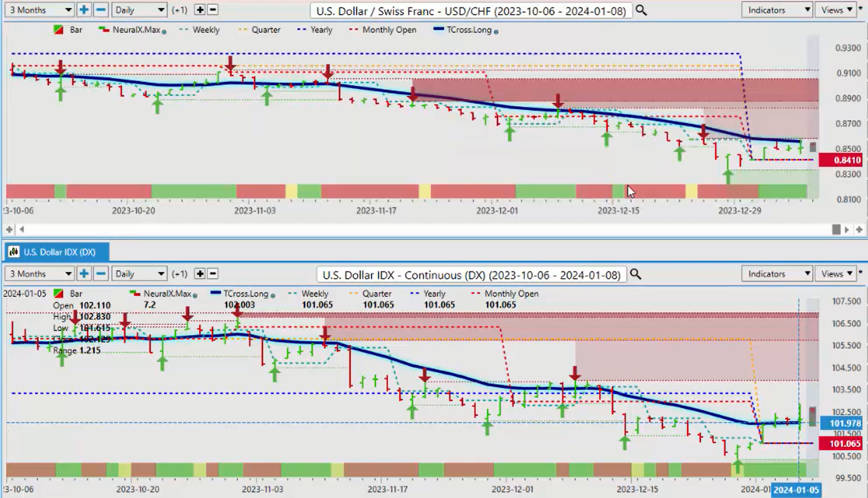Zoom out with the blue minus on Dollar IDX chart
Image resolution: width=868 pixels, height=498 pixels.
101,274
